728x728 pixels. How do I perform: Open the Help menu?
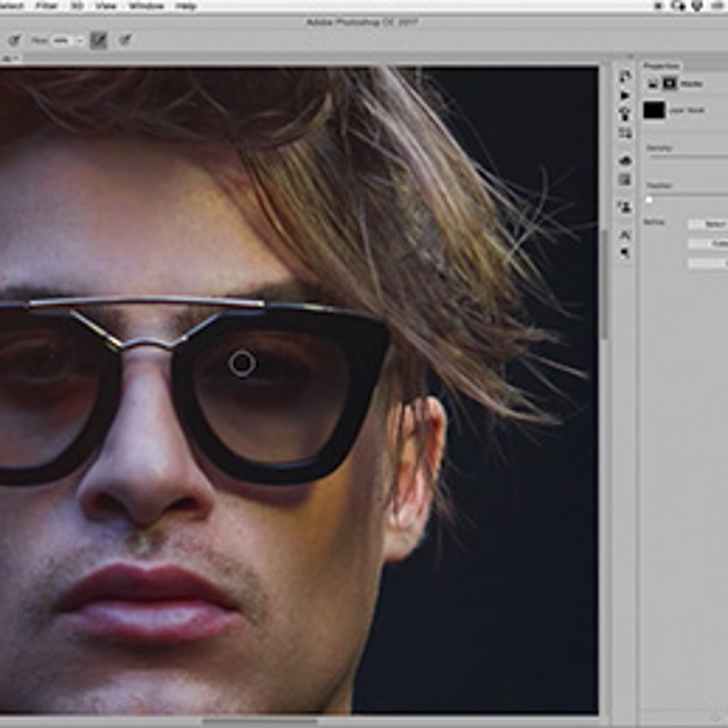(186, 6)
